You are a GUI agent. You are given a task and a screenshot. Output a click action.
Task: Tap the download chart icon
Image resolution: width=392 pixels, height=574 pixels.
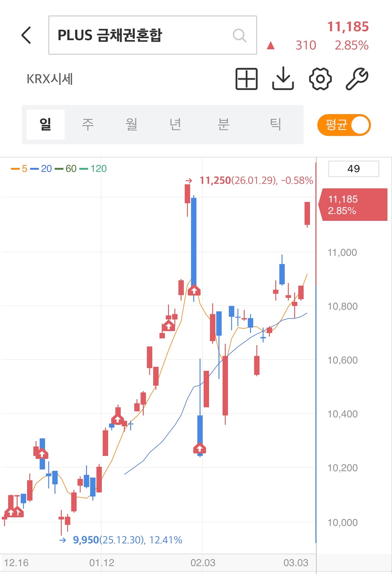[283, 78]
